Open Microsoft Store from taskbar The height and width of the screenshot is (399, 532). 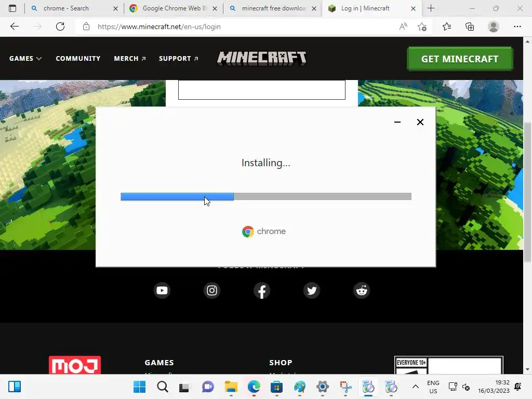[276, 387]
